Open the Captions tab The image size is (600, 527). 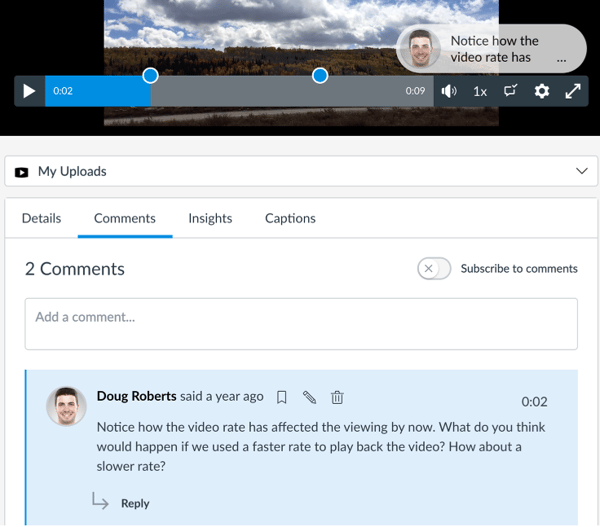point(290,218)
